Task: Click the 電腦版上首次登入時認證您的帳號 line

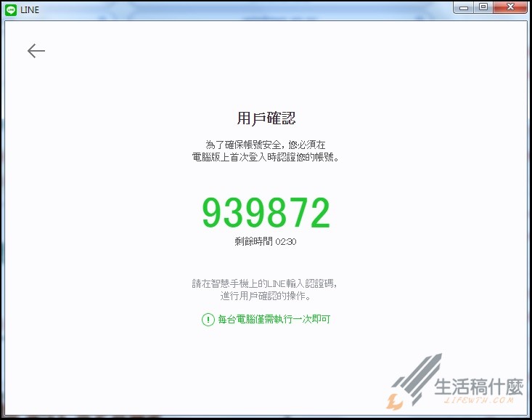Action: tap(266, 157)
